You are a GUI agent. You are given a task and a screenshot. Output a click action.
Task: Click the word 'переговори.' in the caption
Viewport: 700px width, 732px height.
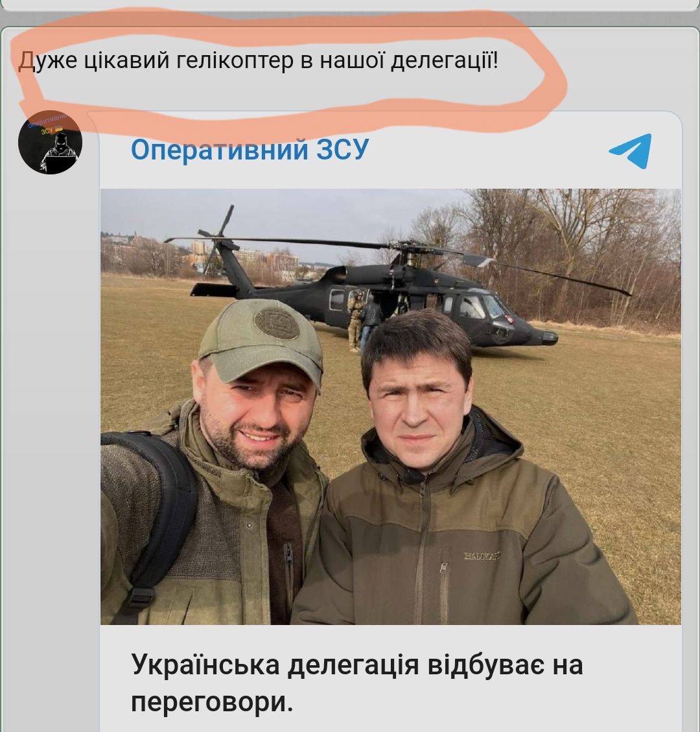click(x=212, y=702)
